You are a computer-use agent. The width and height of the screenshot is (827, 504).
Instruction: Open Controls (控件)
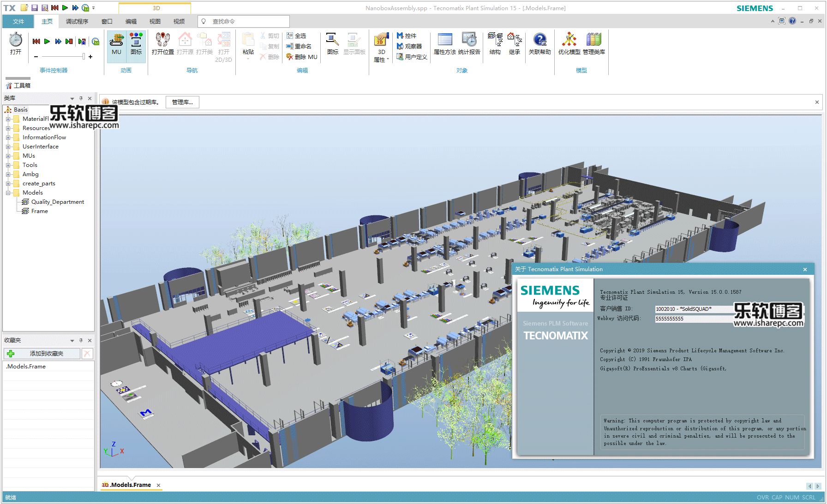coord(407,36)
